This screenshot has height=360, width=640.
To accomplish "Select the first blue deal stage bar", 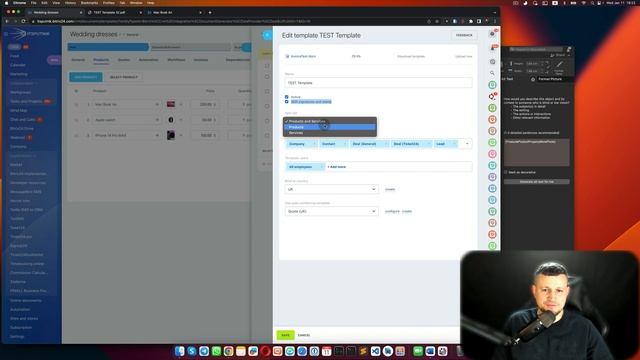I will [x=108, y=47].
